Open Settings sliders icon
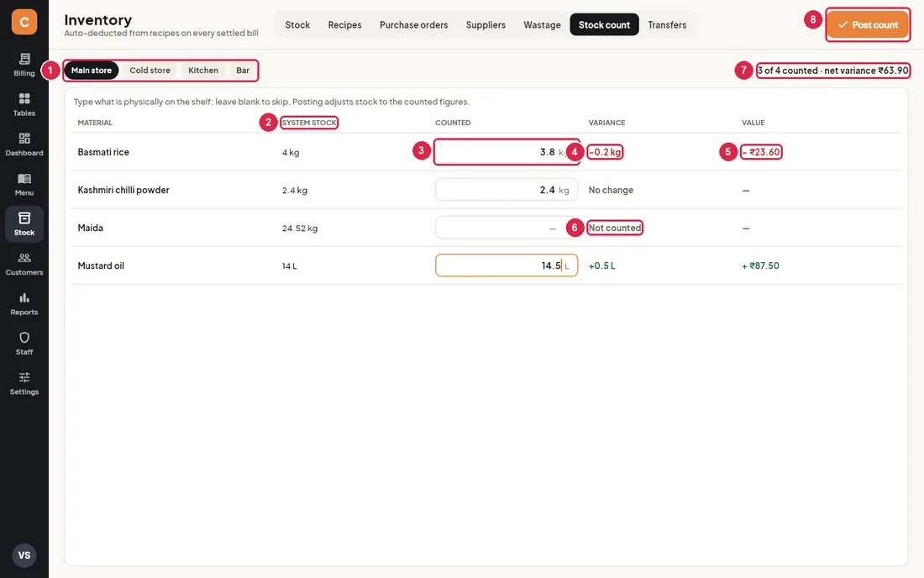The height and width of the screenshot is (578, 924). pyautogui.click(x=24, y=378)
